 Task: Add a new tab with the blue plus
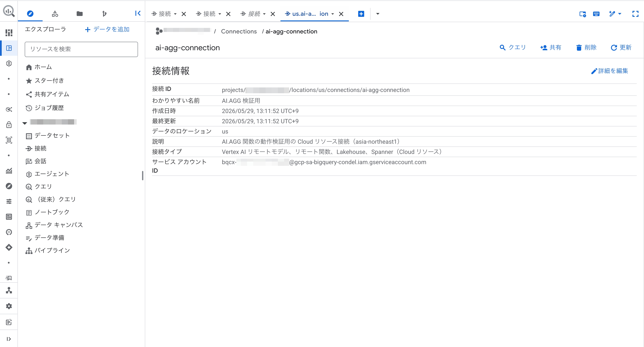click(361, 14)
